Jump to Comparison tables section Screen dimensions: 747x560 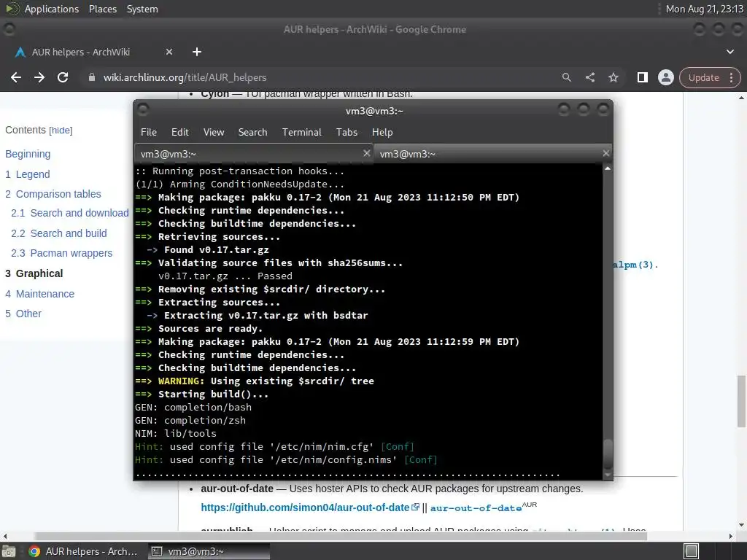[53, 194]
